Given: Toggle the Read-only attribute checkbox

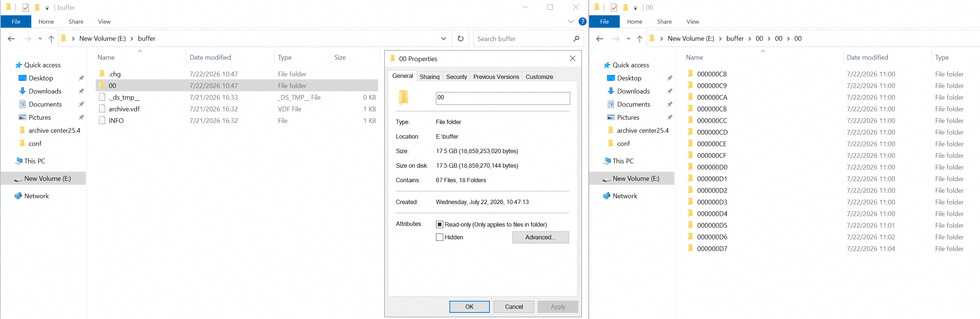Looking at the screenshot, I should tap(439, 224).
